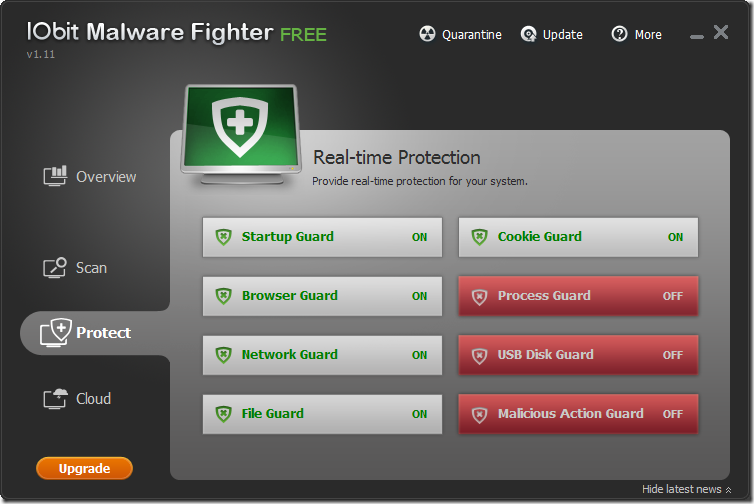
Task: Turn off Startup Guard
Action: pos(322,237)
